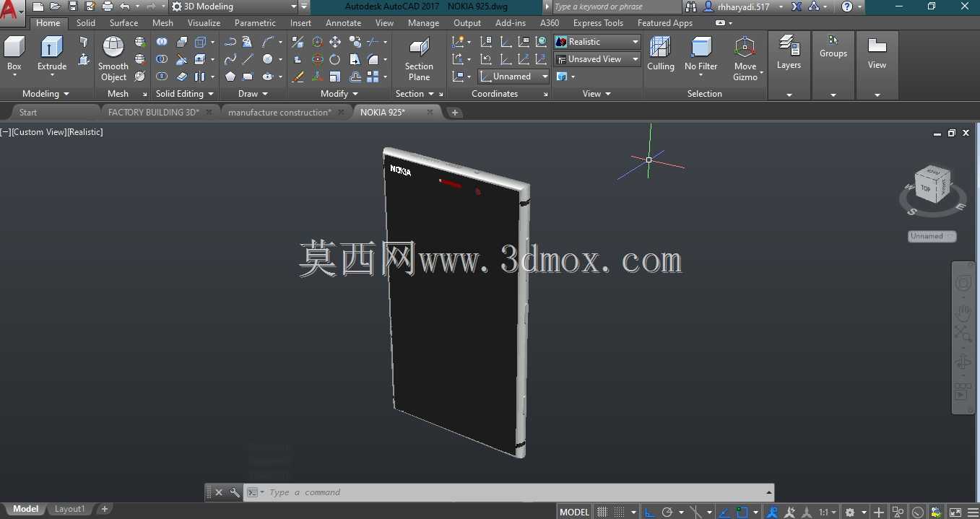Toggle Culling selection mode
Viewport: 980px width, 519px height.
[660, 56]
